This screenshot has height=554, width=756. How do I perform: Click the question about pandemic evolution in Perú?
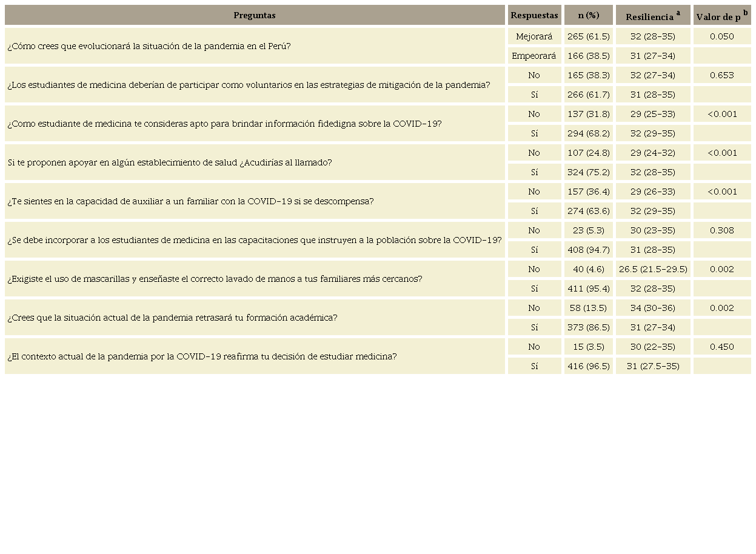pos(149,45)
